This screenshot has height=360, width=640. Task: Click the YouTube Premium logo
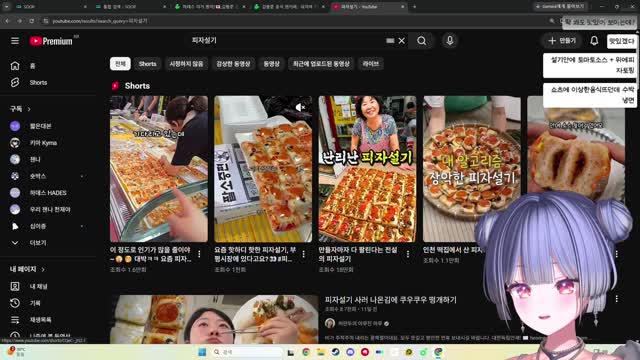[x=51, y=41]
